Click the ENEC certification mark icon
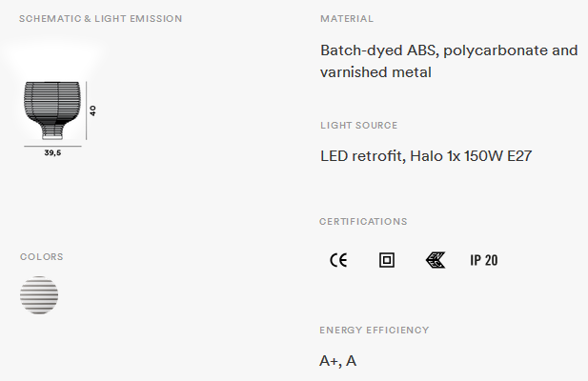 pyautogui.click(x=436, y=260)
